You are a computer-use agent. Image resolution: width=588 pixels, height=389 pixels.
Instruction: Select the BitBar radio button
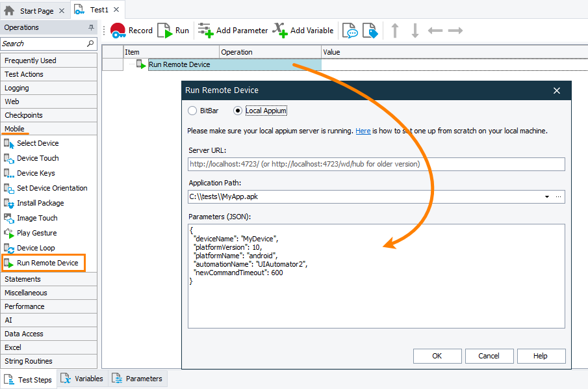pos(192,111)
